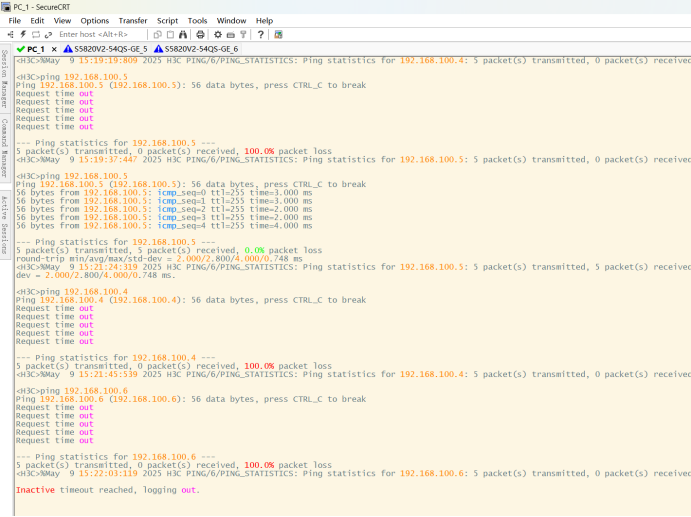Click the Quick Connect lightning icon
The width and height of the screenshot is (691, 517).
click(23, 34)
